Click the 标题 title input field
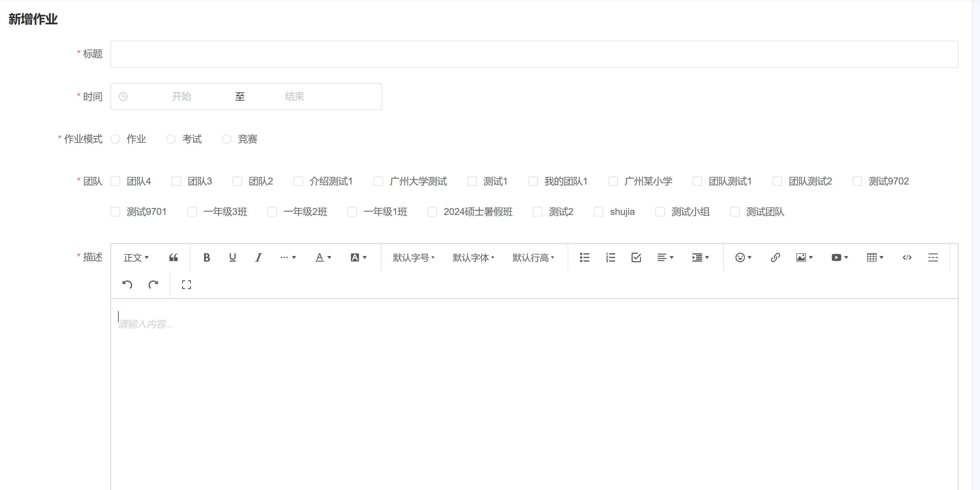The height and width of the screenshot is (490, 980). [x=534, y=54]
